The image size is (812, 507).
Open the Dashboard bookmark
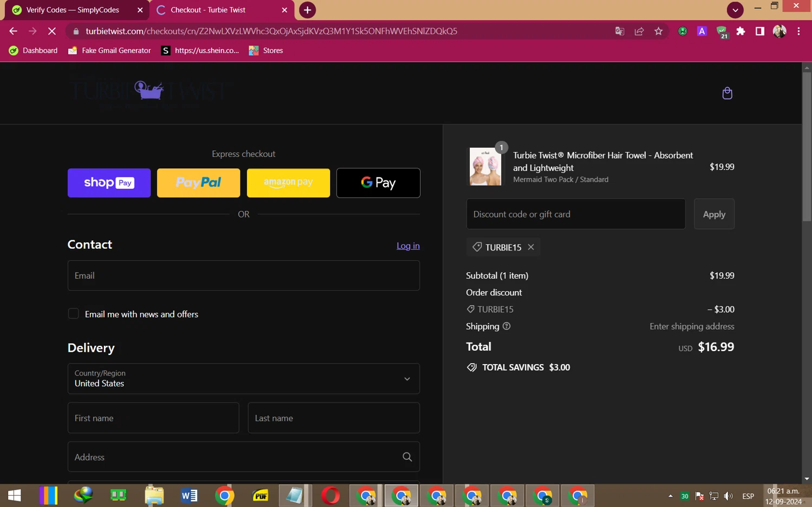[x=34, y=50]
